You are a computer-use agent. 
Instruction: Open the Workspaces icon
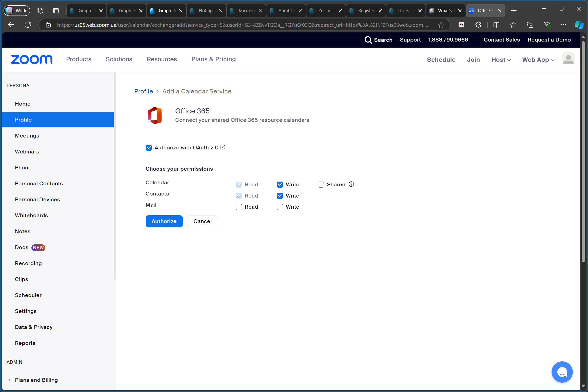[40, 11]
